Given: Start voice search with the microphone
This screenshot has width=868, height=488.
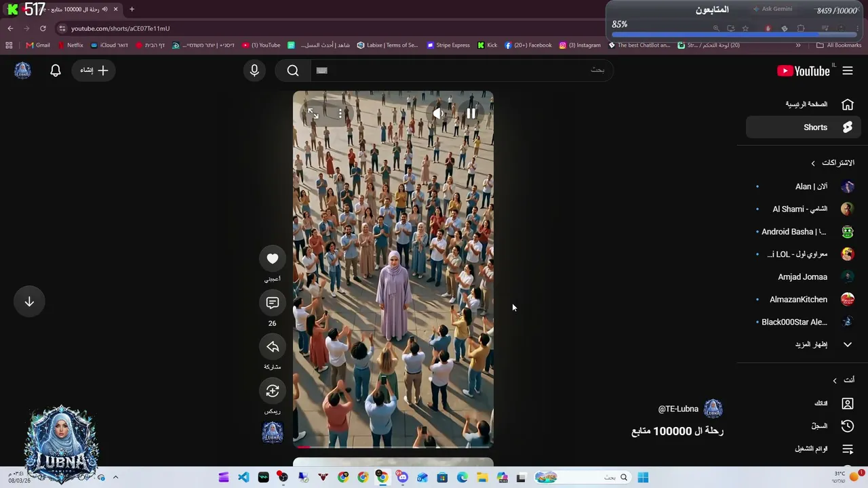Looking at the screenshot, I should tap(254, 70).
